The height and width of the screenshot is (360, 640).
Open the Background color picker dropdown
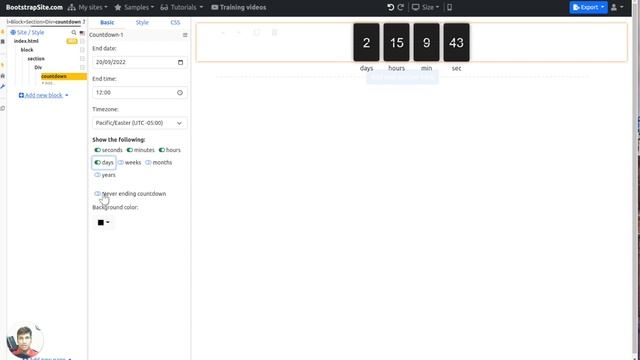click(104, 222)
